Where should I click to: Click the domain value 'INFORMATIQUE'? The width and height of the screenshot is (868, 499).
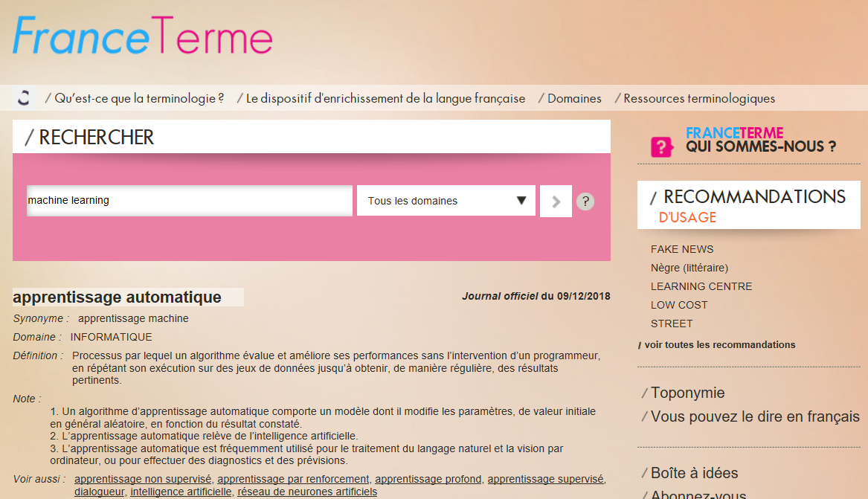click(112, 337)
